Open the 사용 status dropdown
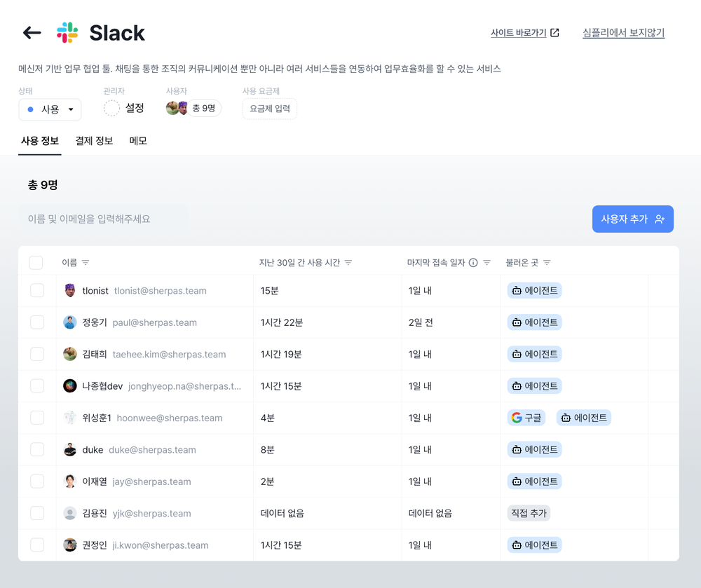 point(50,109)
